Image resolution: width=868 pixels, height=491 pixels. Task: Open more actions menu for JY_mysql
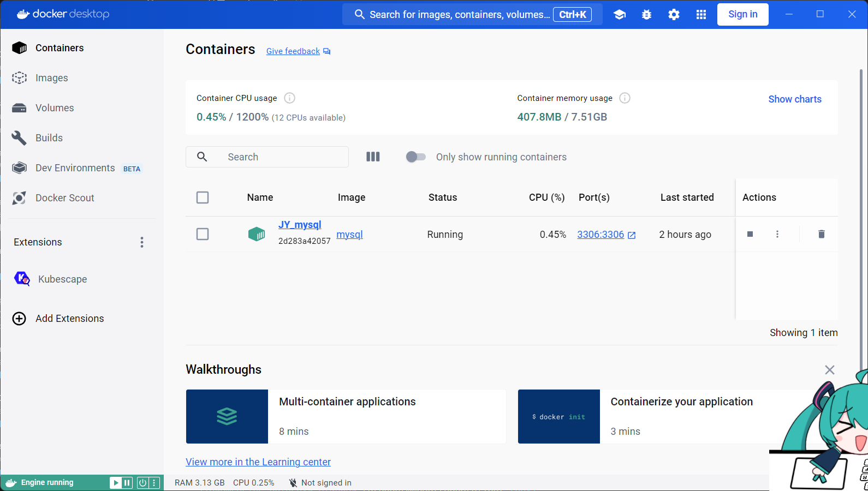(x=777, y=234)
